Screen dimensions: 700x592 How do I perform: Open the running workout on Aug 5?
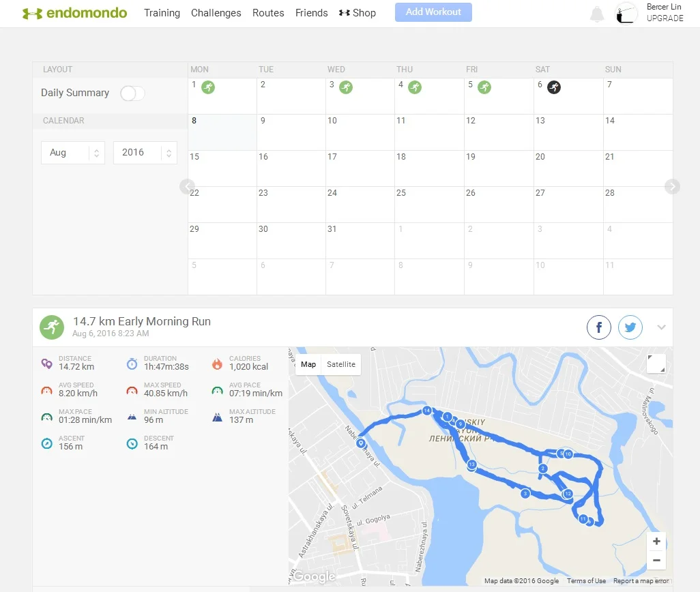coord(484,87)
